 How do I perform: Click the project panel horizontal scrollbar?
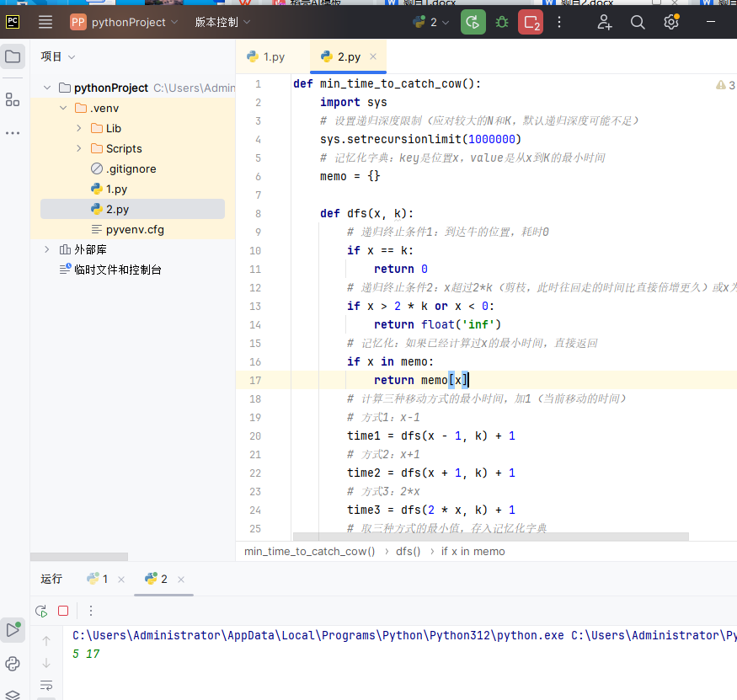tap(79, 557)
